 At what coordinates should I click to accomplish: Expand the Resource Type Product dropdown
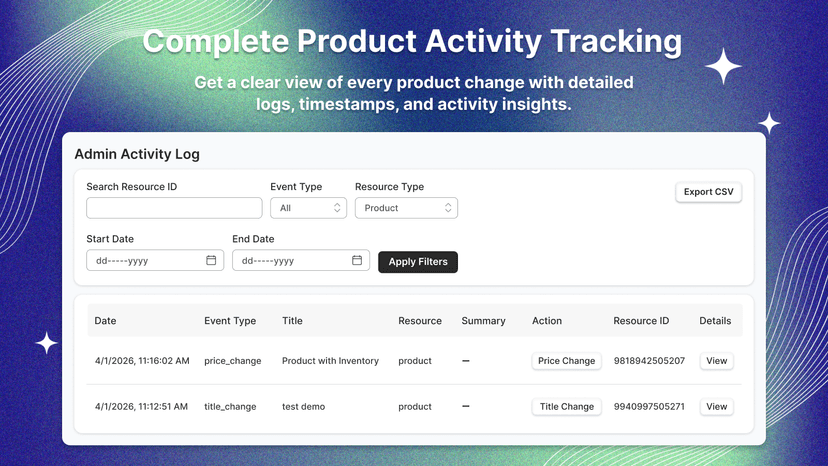pos(406,208)
